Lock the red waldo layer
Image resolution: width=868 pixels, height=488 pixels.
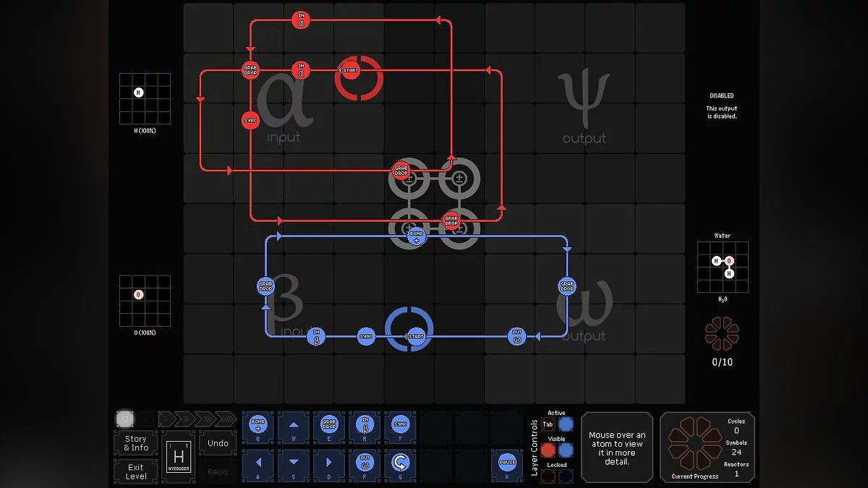tap(548, 476)
